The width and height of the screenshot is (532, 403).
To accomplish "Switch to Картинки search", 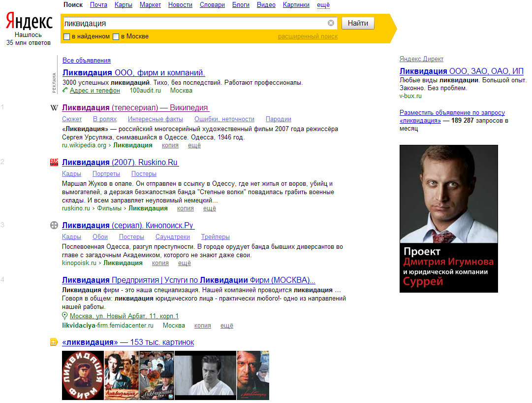I will [296, 5].
